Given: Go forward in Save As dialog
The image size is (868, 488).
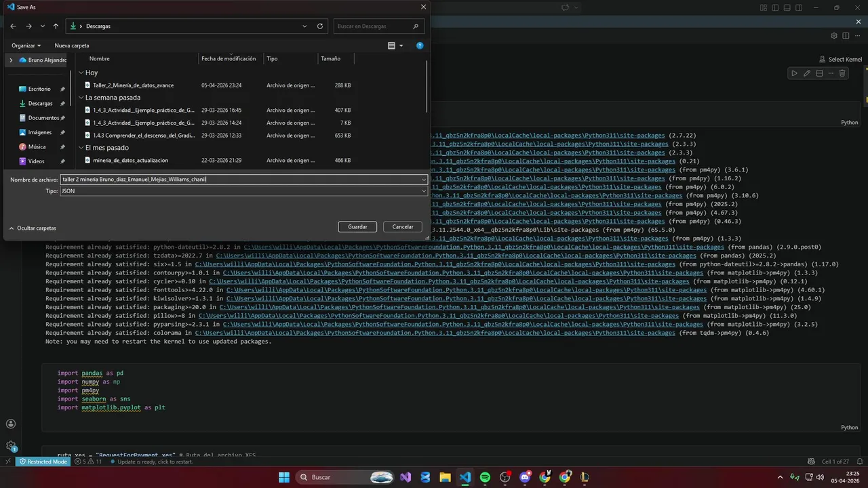Looking at the screenshot, I should pos(28,26).
